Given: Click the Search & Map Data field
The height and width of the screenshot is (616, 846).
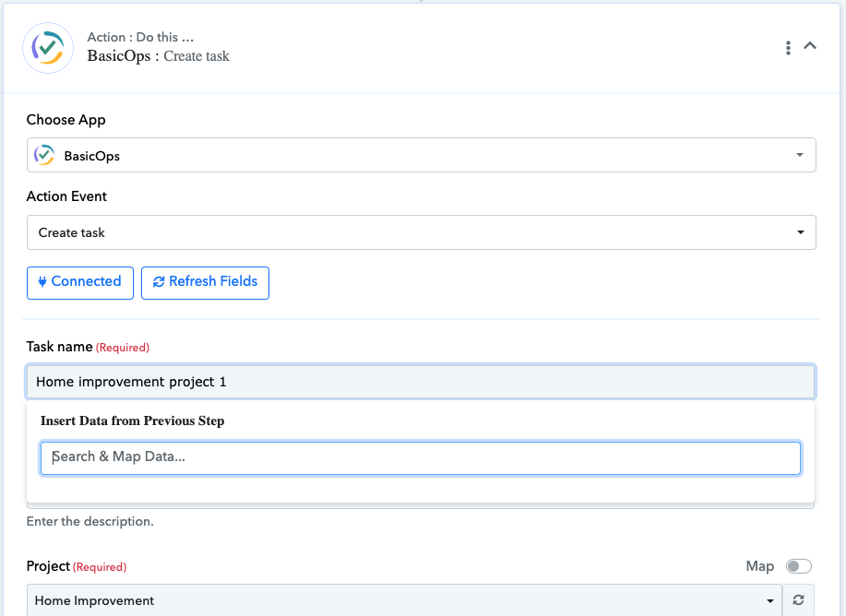Looking at the screenshot, I should 422,457.
